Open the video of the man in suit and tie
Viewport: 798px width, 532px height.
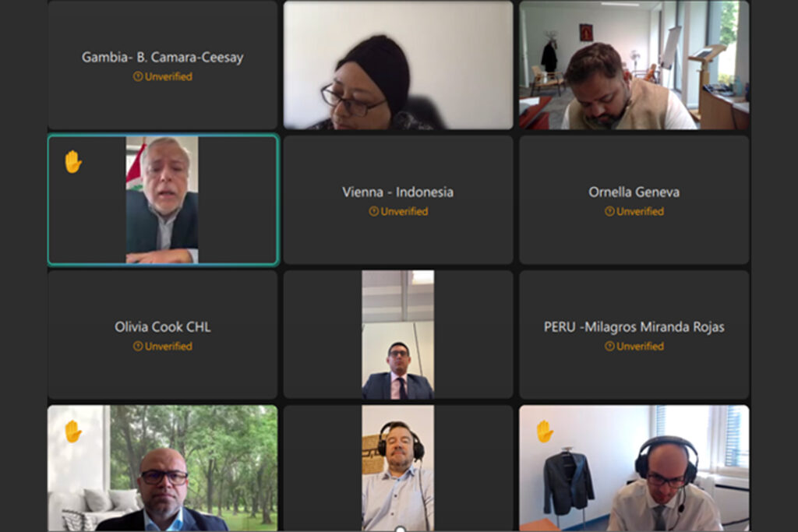tap(398, 335)
